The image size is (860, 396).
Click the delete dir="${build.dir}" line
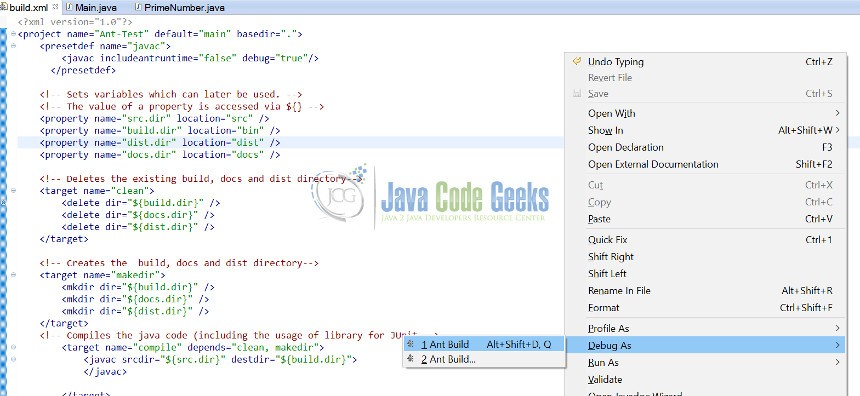point(141,203)
